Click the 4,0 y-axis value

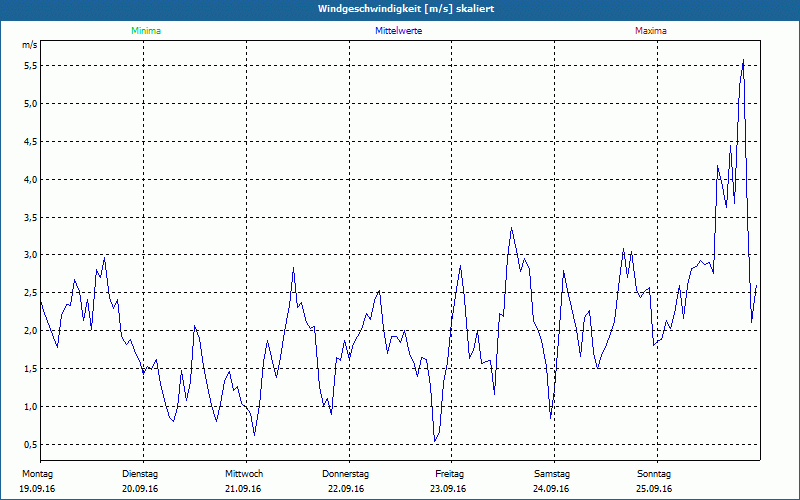30,180
